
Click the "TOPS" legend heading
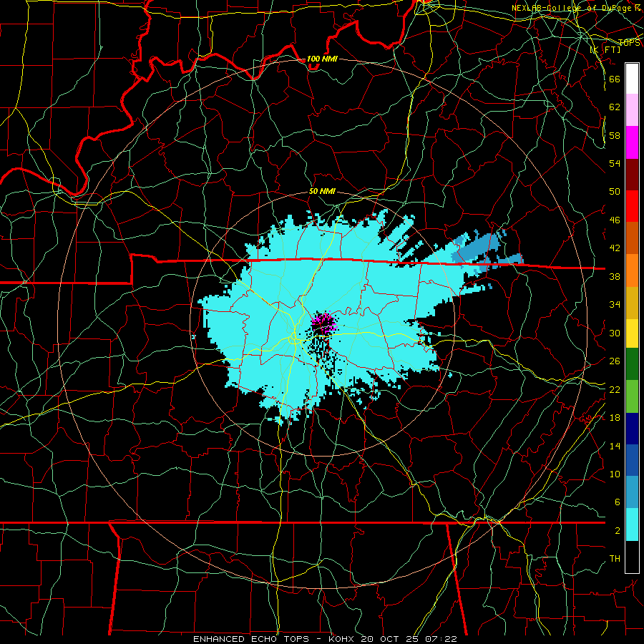628,43
